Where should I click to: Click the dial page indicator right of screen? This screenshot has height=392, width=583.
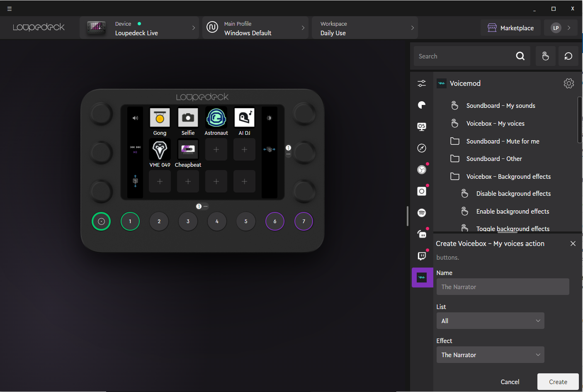coord(288,150)
